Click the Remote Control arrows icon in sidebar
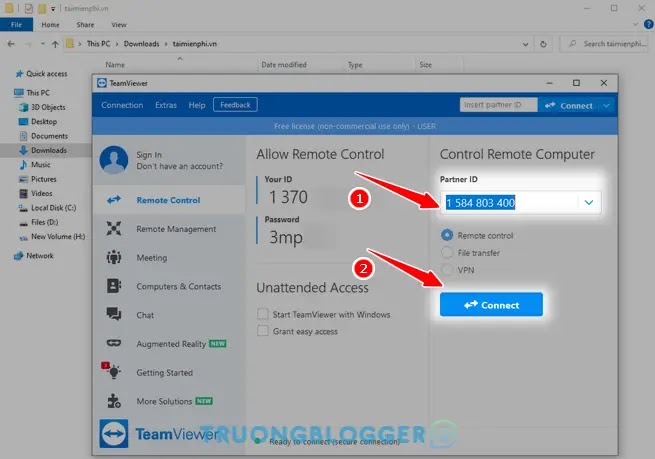Screen dimensions: 655x459 point(114,200)
